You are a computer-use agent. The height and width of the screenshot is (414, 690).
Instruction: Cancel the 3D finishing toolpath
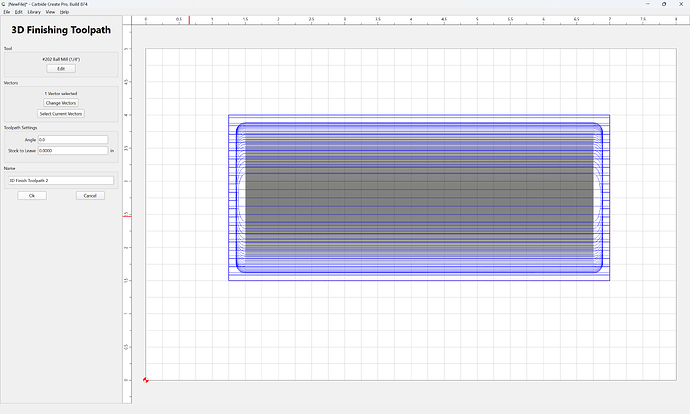[90, 196]
